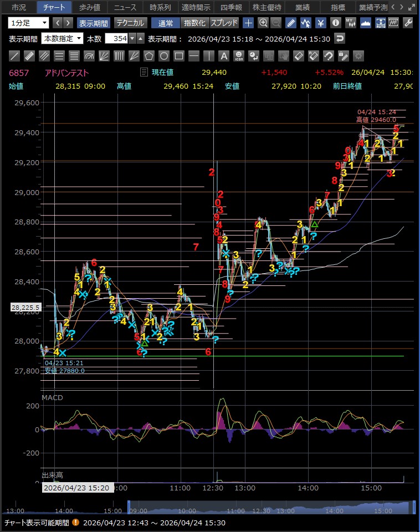The image size is (420, 532).
Task: Choose the text annotation tool
Action: coord(224,56)
